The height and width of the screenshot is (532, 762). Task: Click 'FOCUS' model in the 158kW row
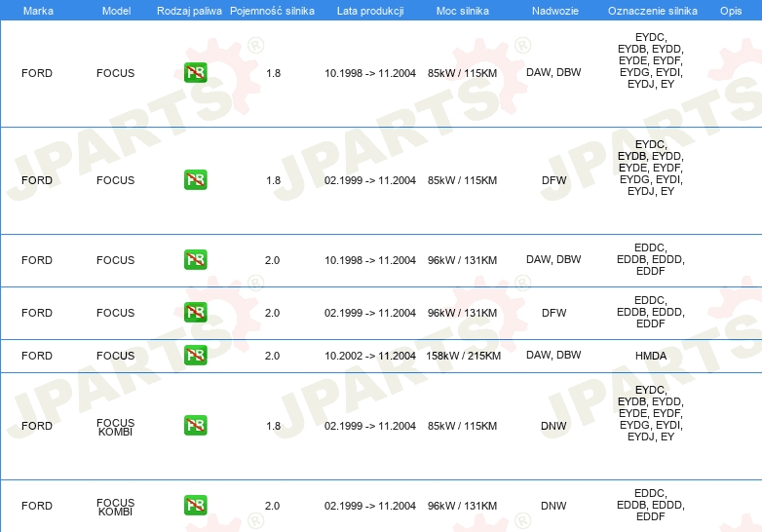pos(115,356)
